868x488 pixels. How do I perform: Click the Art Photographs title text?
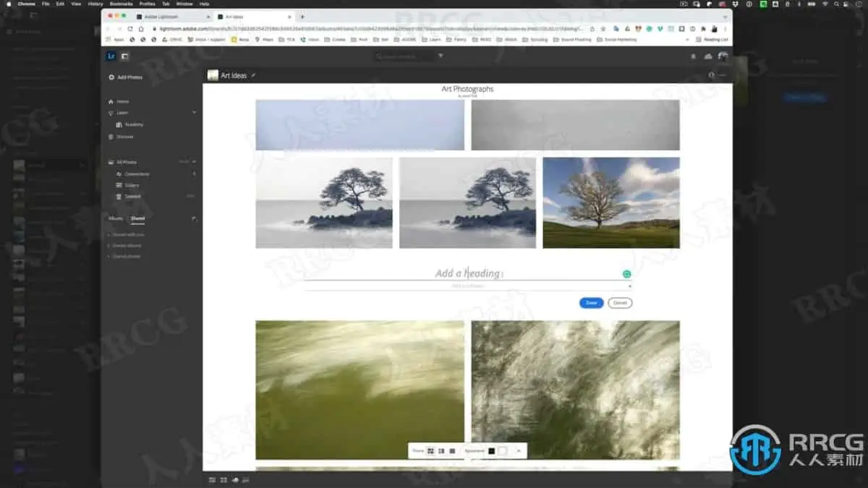[467, 89]
